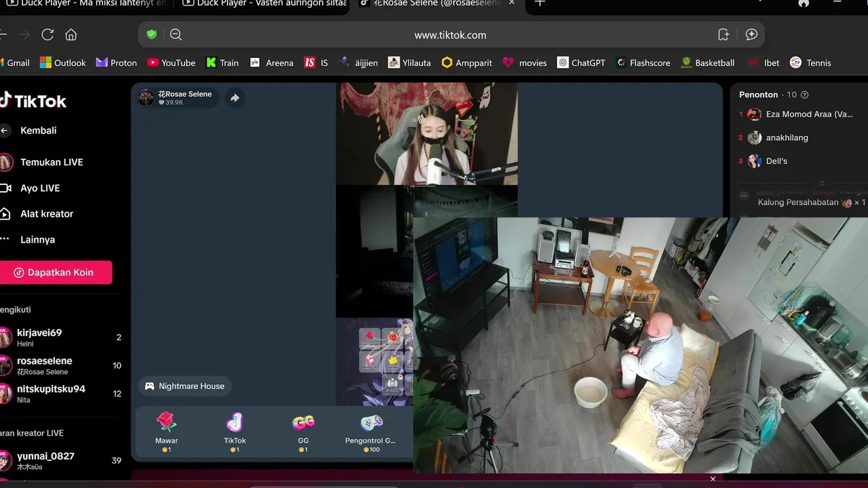The height and width of the screenshot is (488, 868).
Task: Go back with Kembali
Action: tap(28, 130)
